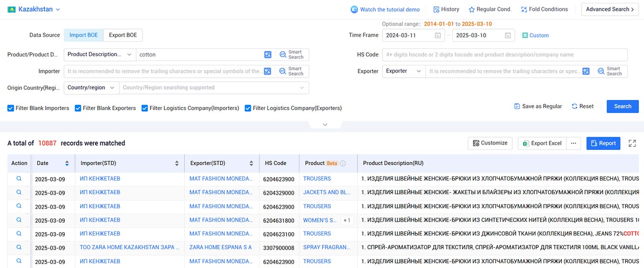Expand +1 products tag
Image resolution: width=644 pixels, height=268 pixels.
coord(347,220)
